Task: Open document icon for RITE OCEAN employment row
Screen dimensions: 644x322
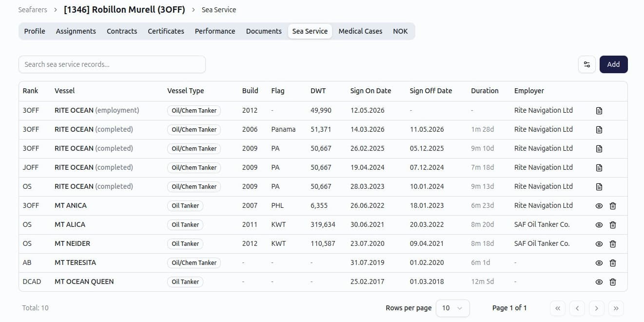Action: point(599,111)
